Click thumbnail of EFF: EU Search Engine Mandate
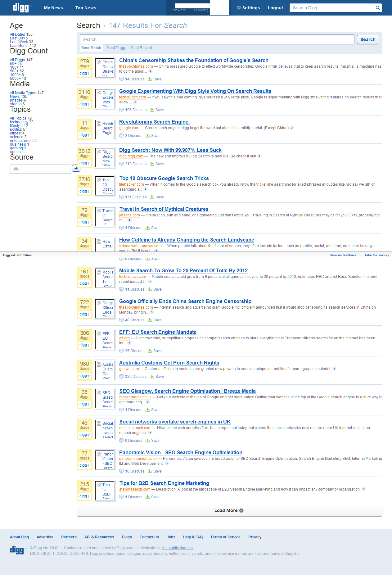392x575 pixels. point(105,340)
